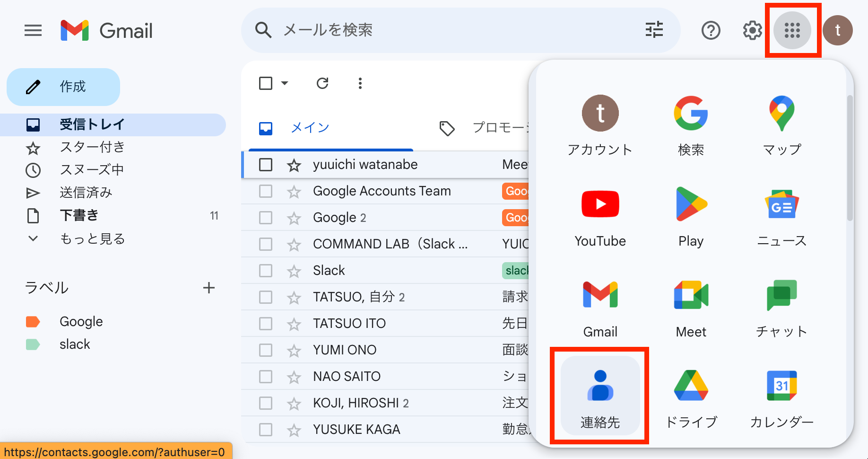868x459 pixels.
Task: Compose new mail with 作成 button
Action: click(63, 87)
